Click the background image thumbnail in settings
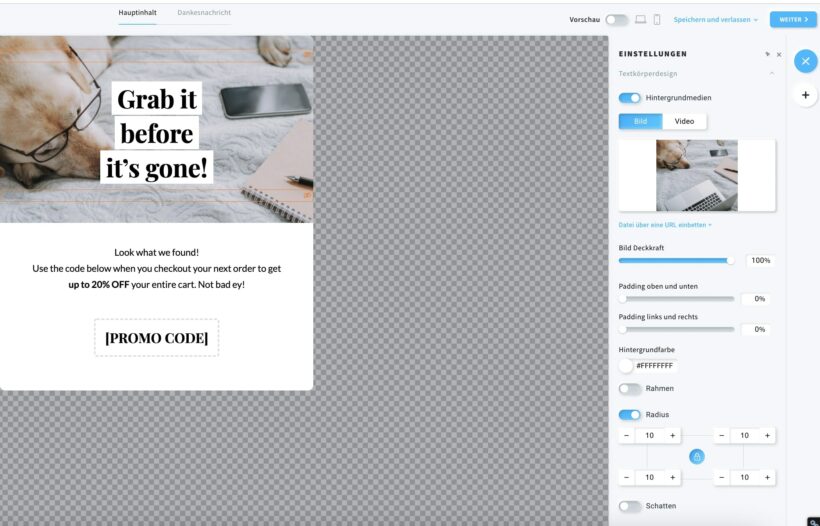 pos(697,175)
